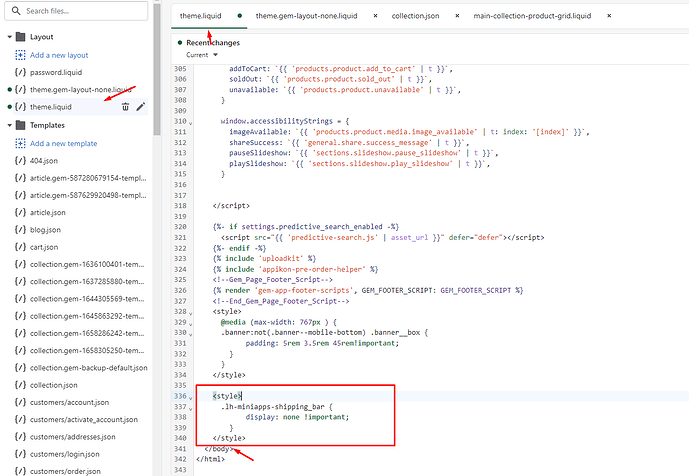Open customers/activate_account.json template
689x476 pixels.
click(x=83, y=419)
